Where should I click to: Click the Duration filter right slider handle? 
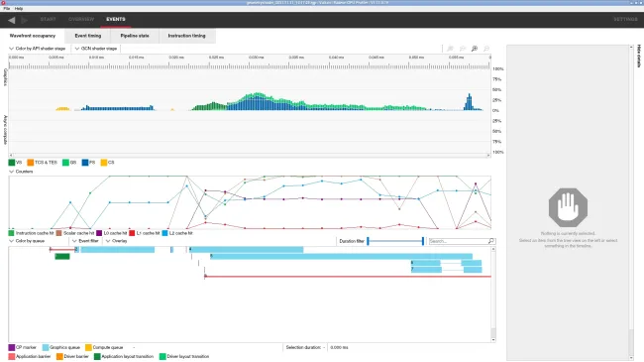click(423, 241)
